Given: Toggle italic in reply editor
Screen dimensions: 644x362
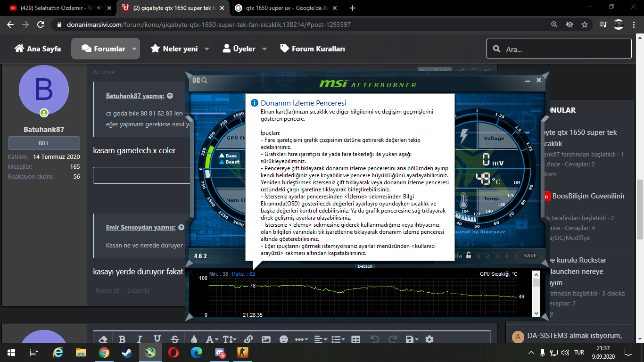Looking at the screenshot, I should point(140,339).
